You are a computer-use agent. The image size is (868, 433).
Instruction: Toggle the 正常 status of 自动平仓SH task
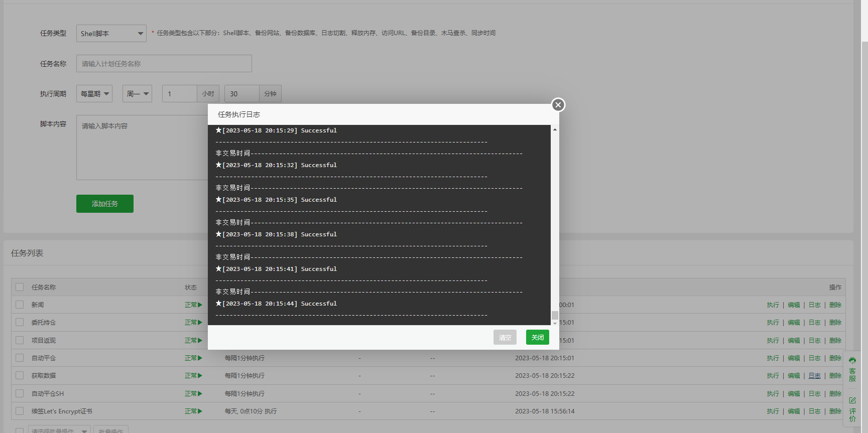(x=193, y=394)
